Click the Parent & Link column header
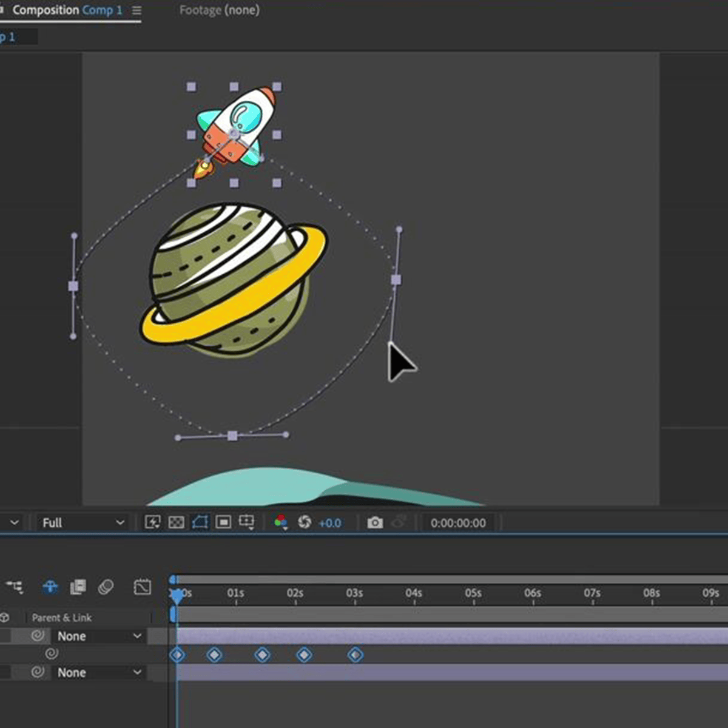Image resolution: width=728 pixels, height=728 pixels. (62, 618)
